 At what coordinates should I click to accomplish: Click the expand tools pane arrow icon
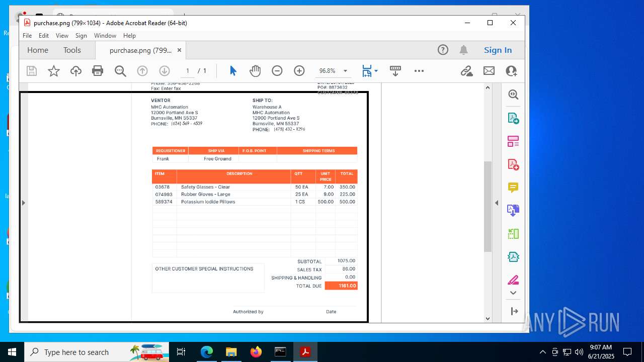[514, 311]
